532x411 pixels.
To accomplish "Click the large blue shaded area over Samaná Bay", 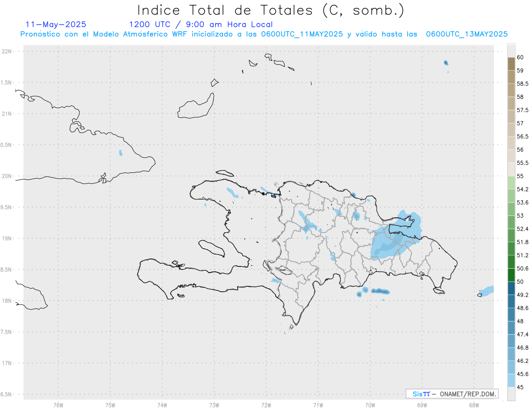I will pos(396,236).
